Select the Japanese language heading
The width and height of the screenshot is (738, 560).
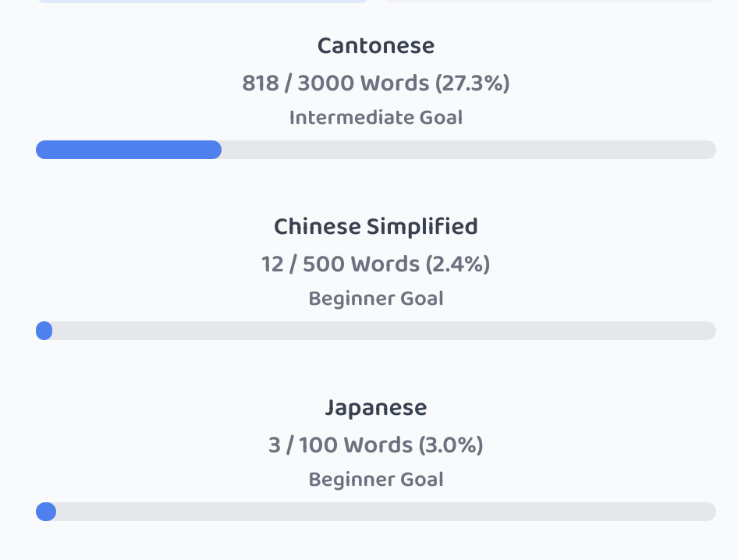click(x=375, y=408)
